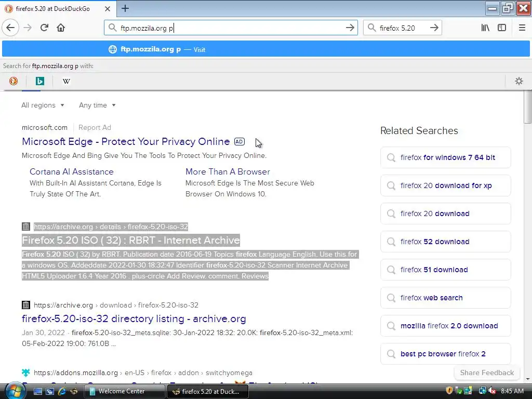Search related 'firefox 20 download'

(x=445, y=214)
